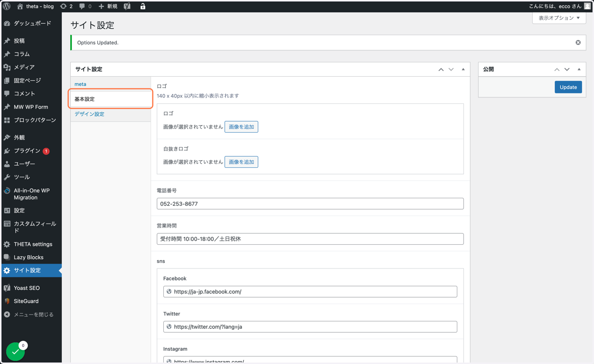Toggle 公開 panel collapse triangle
This screenshot has height=364, width=594.
[579, 69]
